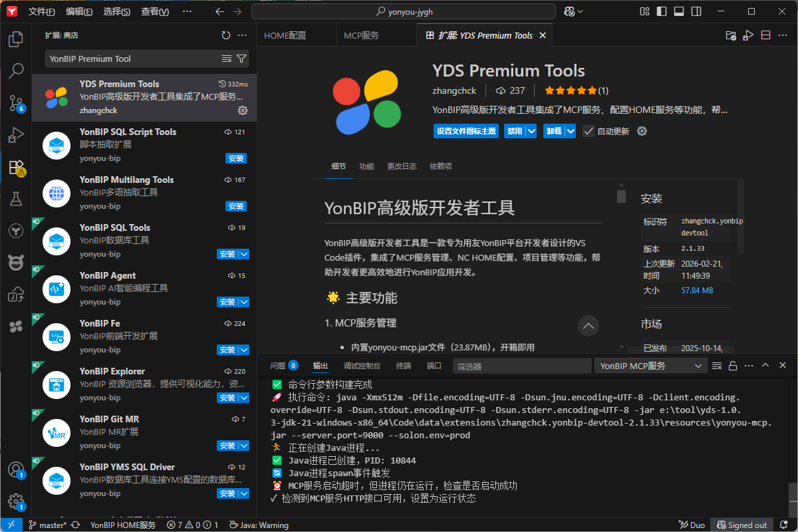Viewport: 798px width, 532px height.
Task: Toggle the auto update checkbox
Action: point(589,131)
